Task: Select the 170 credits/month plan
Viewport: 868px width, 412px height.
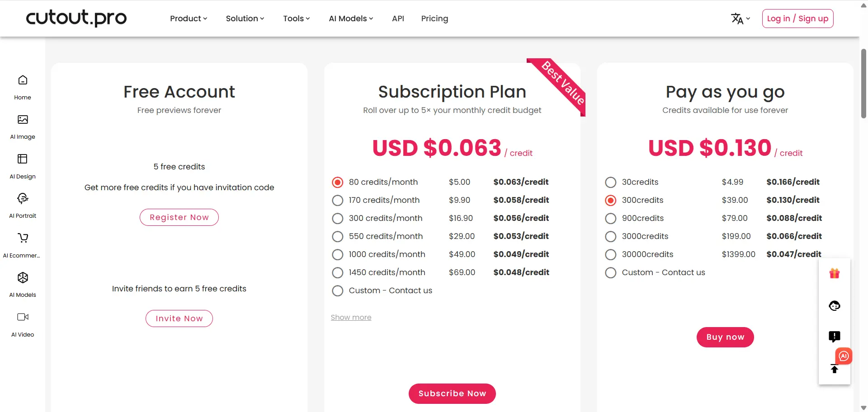Action: pos(337,200)
